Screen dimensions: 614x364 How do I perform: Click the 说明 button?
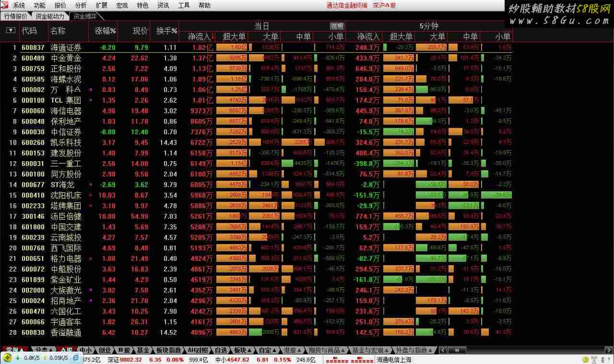pyautogui.click(x=337, y=26)
